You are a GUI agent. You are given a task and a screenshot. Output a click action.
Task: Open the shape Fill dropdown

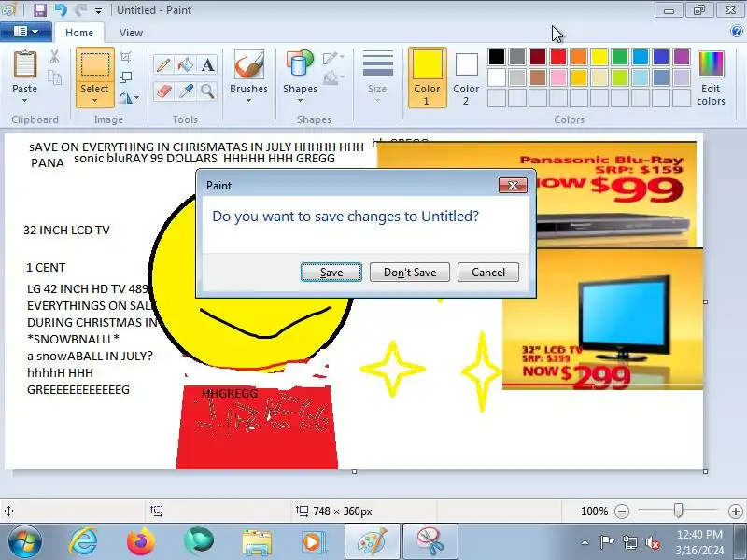click(333, 77)
